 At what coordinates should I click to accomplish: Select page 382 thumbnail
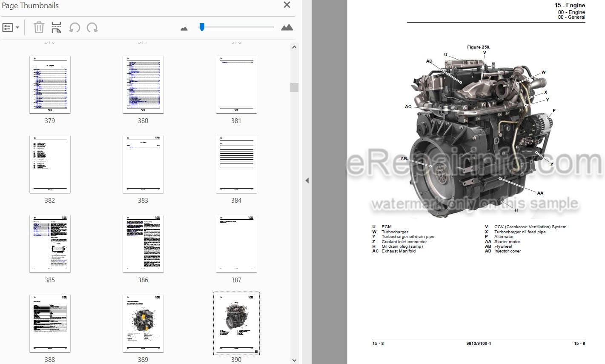(x=50, y=164)
